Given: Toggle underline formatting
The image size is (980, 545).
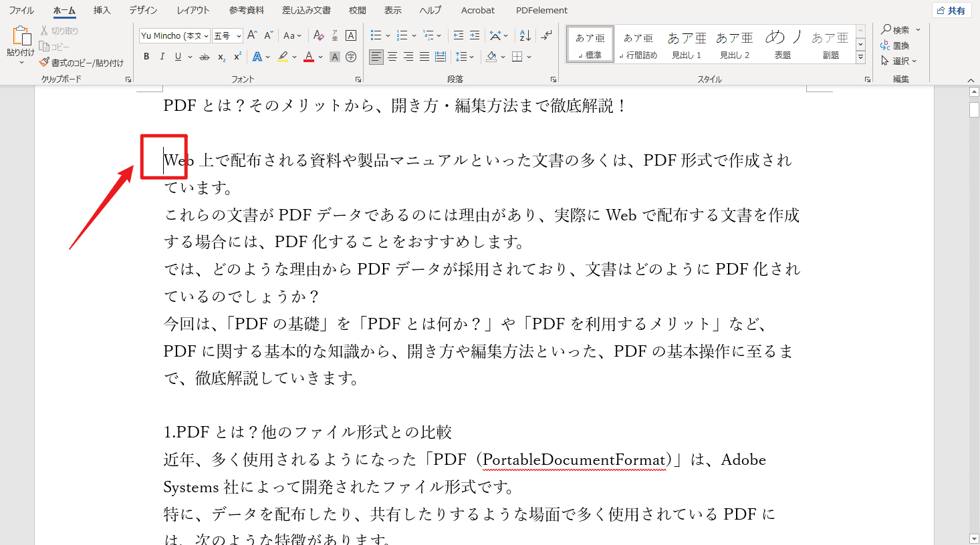Looking at the screenshot, I should [x=178, y=57].
